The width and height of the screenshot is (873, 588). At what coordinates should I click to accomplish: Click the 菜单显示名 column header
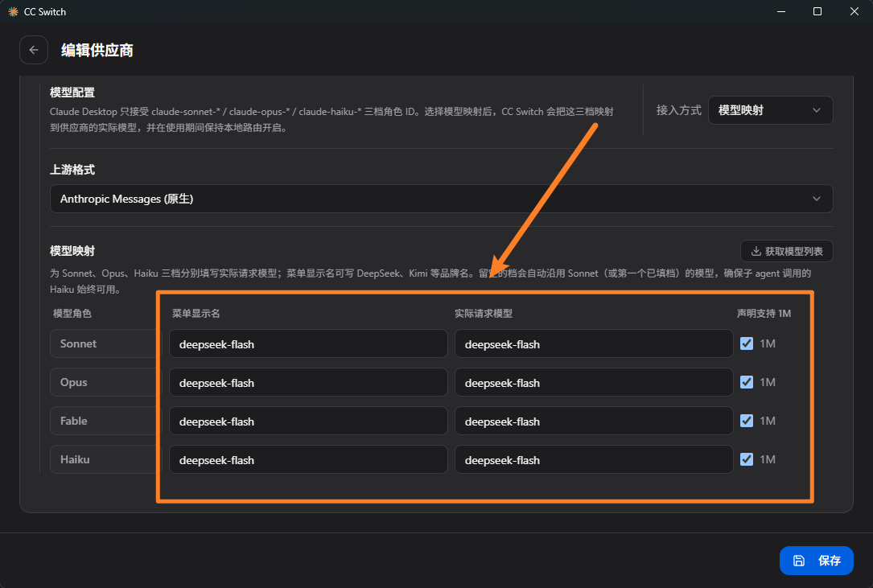pos(196,314)
